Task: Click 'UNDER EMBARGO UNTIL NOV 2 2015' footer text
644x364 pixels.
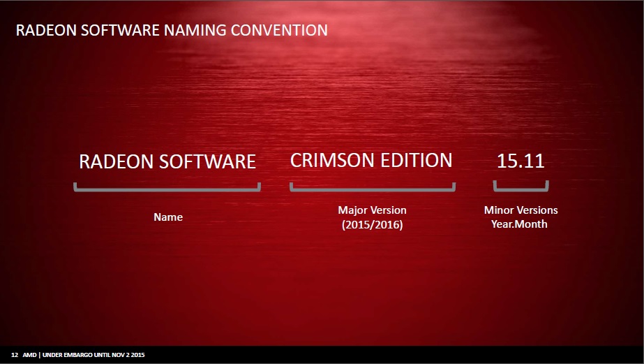Action: tap(93, 355)
